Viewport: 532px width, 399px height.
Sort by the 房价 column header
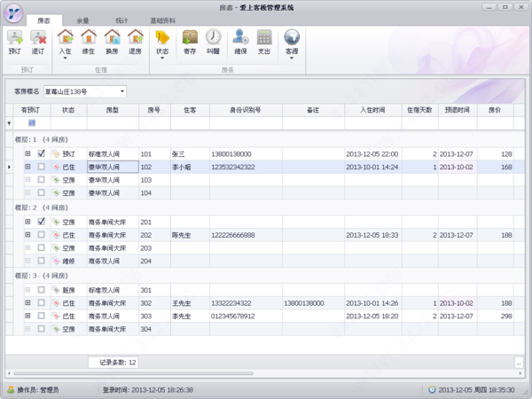coord(495,110)
